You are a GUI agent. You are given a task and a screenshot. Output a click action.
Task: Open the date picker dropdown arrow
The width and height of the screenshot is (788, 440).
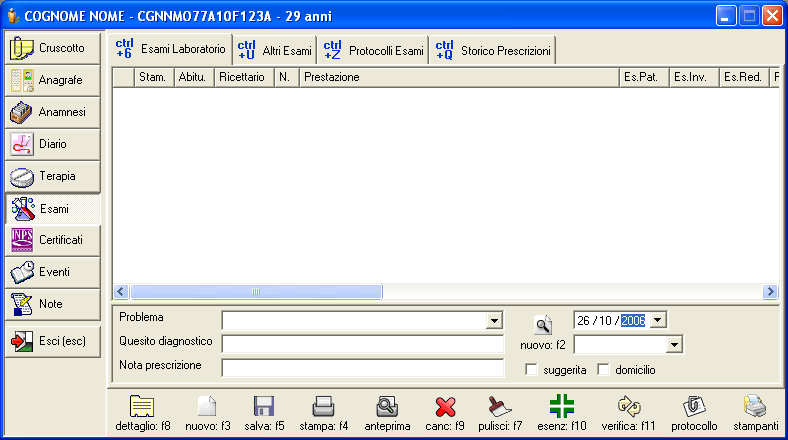tap(657, 320)
